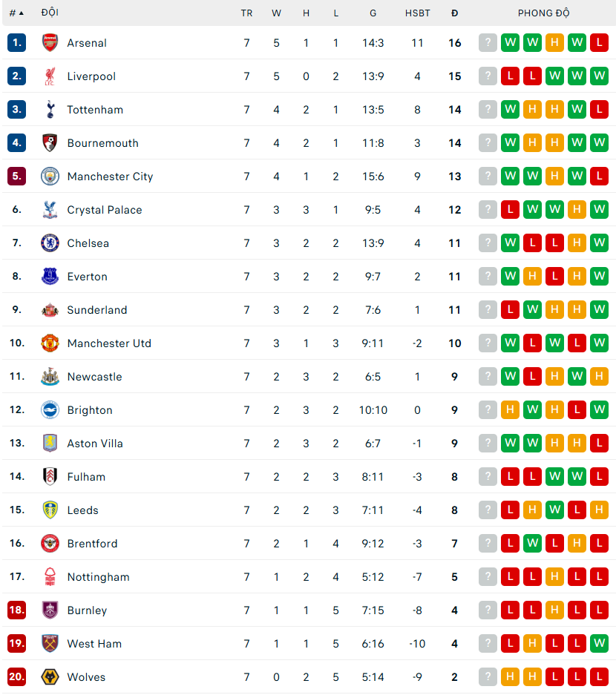Open the Manchester Utd team link
Screen dimensions: 616x695
pos(108,343)
